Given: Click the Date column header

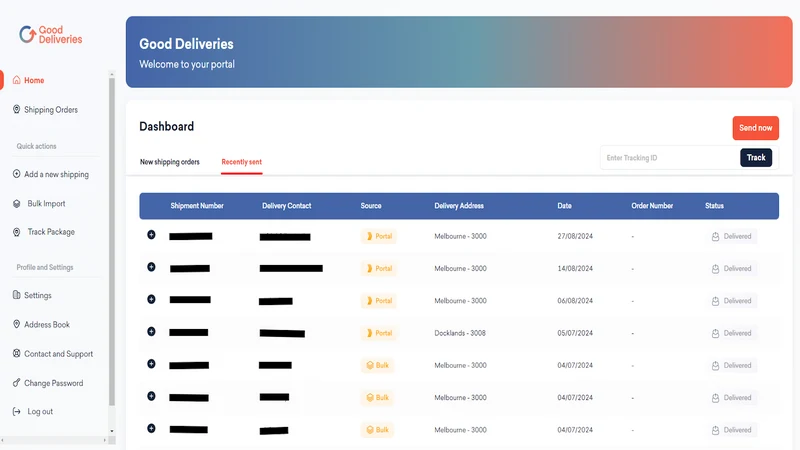Looking at the screenshot, I should (x=564, y=206).
